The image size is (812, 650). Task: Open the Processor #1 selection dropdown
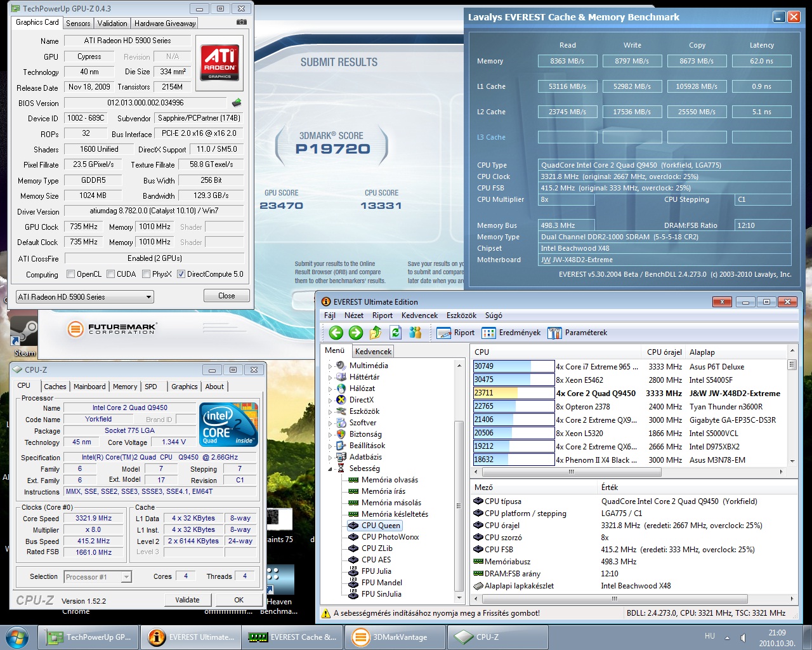click(x=98, y=577)
